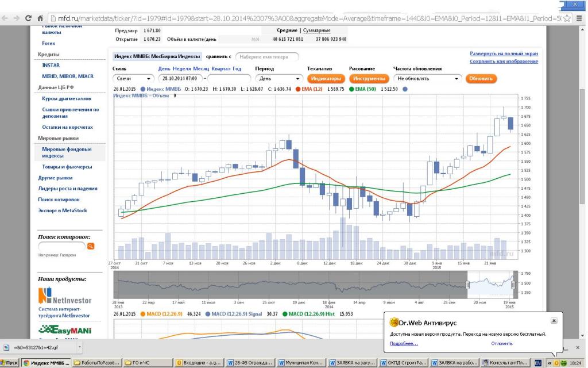This screenshot has width=588, height=368.
Task: Expand the Период dropdown showing День
Action: 279,78
